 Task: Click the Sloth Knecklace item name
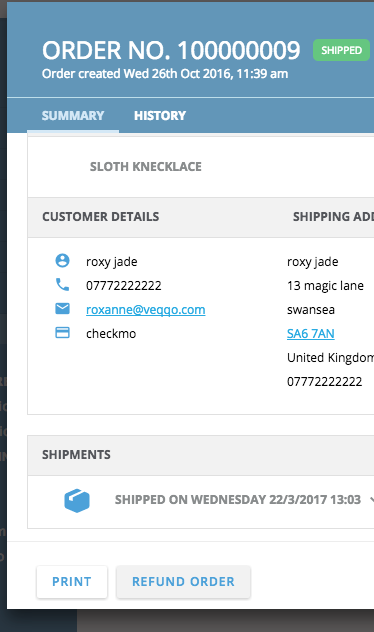(145, 166)
